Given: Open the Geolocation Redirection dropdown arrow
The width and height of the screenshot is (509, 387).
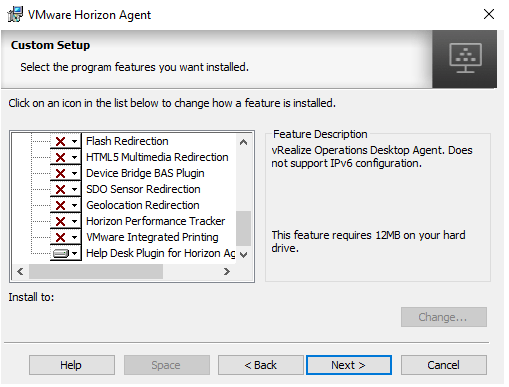Looking at the screenshot, I should 75,205.
